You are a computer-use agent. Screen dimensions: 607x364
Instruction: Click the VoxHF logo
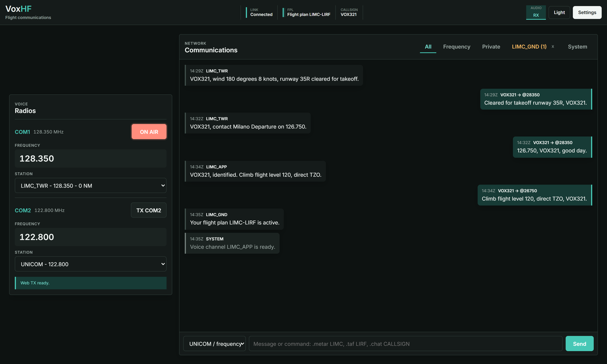click(x=18, y=9)
